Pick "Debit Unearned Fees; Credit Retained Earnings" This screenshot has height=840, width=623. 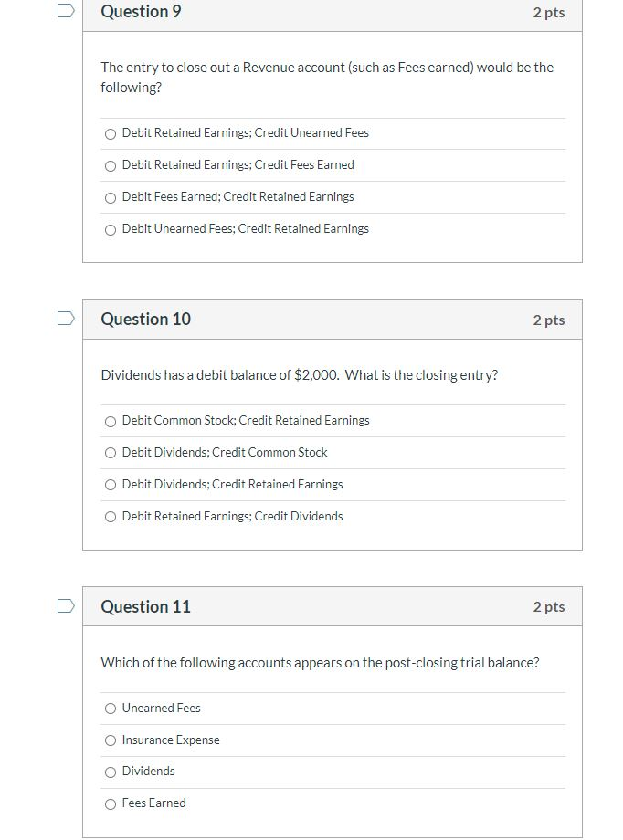[x=111, y=229]
